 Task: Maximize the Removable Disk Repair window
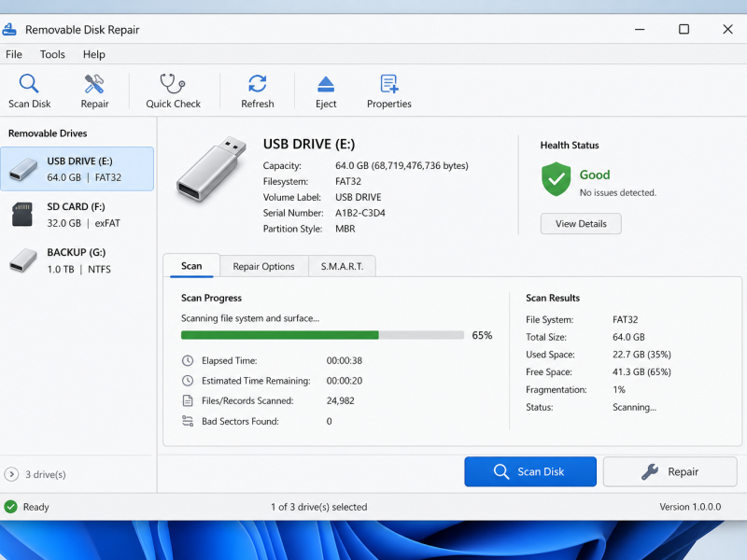point(684,30)
